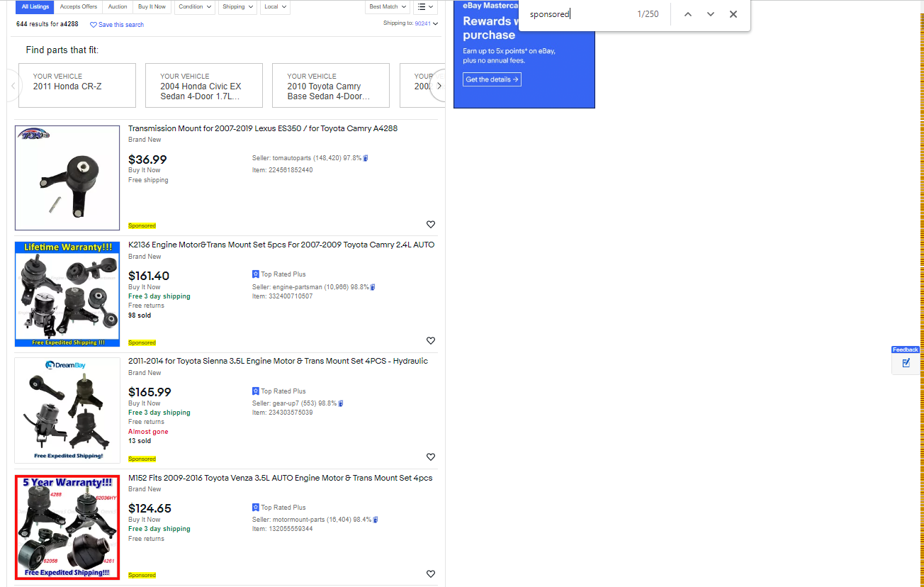
Task: Go to previous find-in-page match
Action: [x=687, y=14]
